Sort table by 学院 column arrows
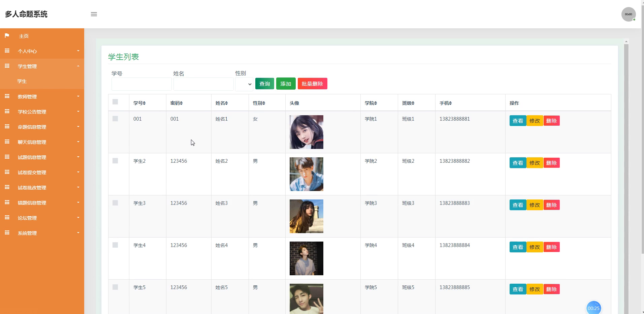The image size is (644, 314). 376,103
